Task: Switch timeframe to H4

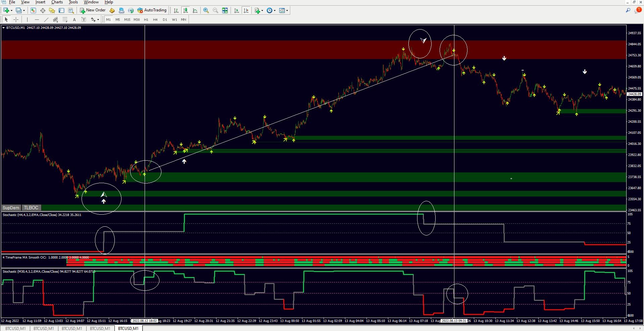Action: click(155, 19)
